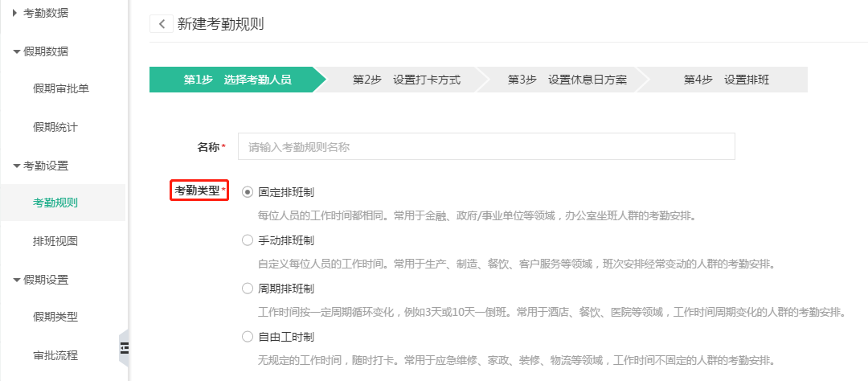The image size is (868, 381).
Task: Select the 固定排班制 radio button
Action: [248, 193]
